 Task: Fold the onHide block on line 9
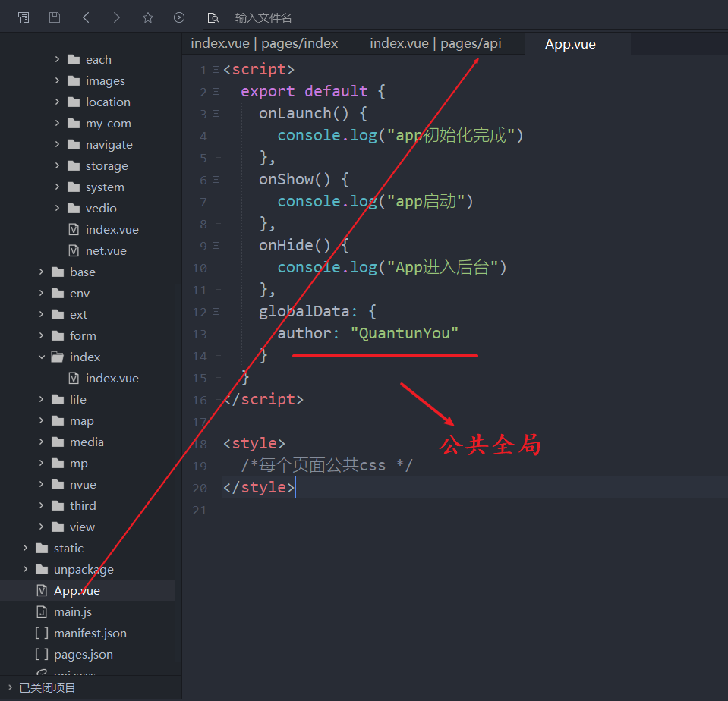click(x=216, y=245)
